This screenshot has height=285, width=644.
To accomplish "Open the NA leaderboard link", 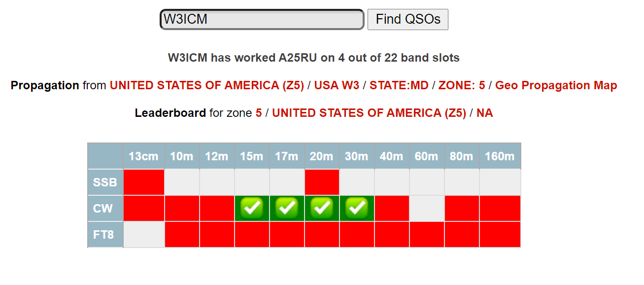I will pyautogui.click(x=485, y=113).
